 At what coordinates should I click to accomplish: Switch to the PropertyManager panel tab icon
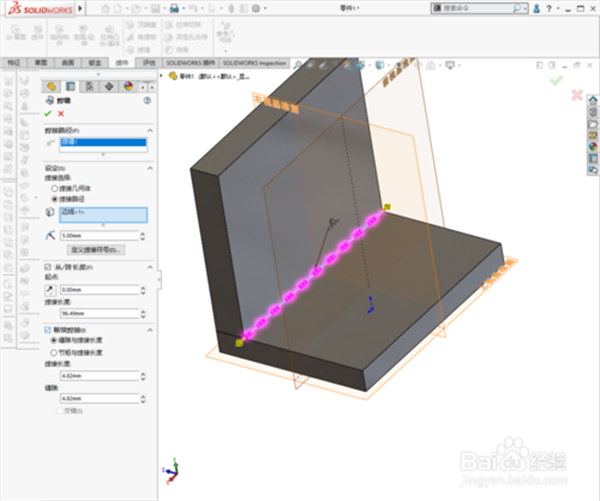click(x=70, y=86)
